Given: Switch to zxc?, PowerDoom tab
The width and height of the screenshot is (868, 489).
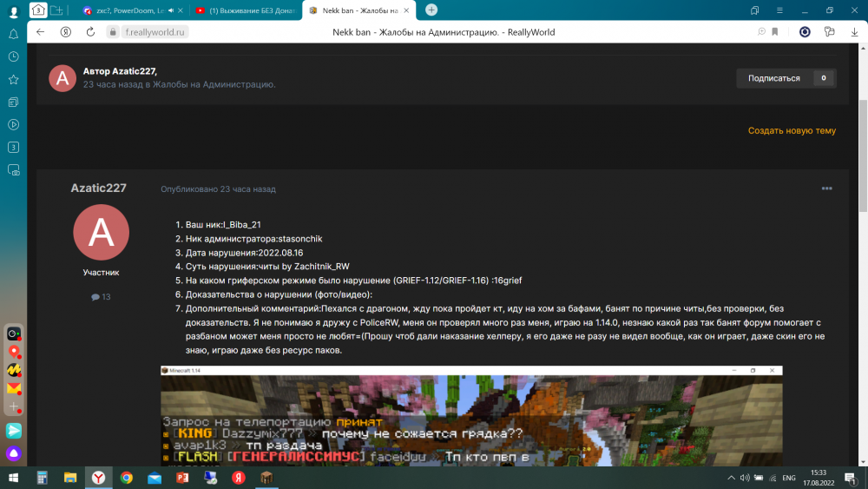Looking at the screenshot, I should coord(130,10).
